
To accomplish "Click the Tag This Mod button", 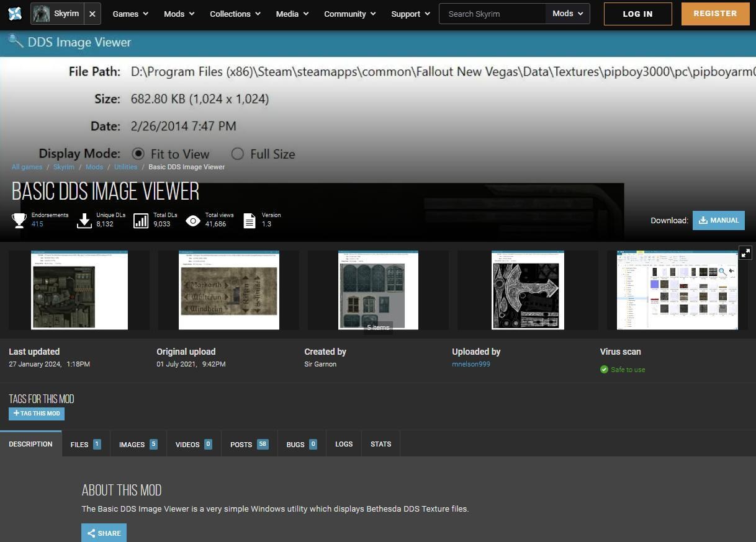I will (37, 414).
